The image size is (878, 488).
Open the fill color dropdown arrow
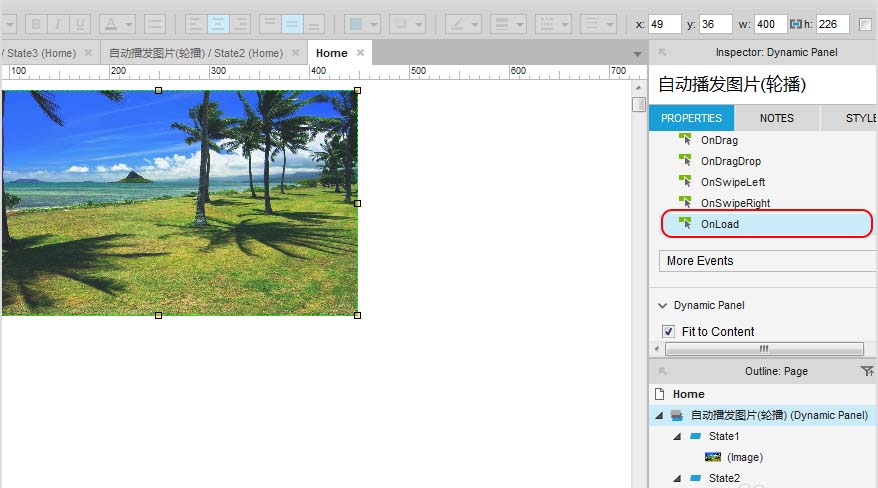(374, 25)
